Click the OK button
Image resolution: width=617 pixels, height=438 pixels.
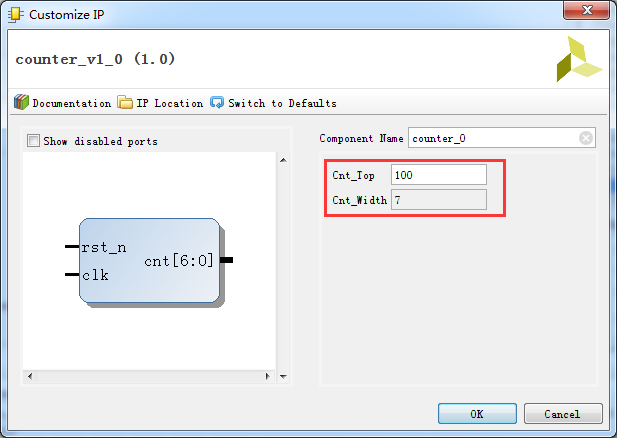point(477,414)
